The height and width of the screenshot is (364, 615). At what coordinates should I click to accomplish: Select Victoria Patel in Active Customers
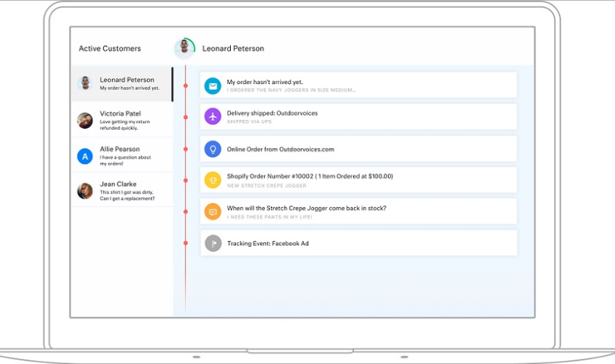pos(122,120)
